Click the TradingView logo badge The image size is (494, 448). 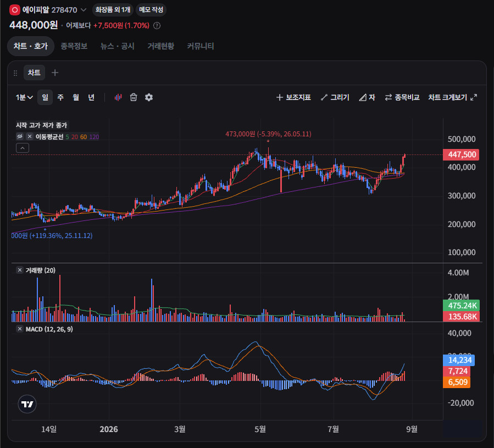pos(27,404)
